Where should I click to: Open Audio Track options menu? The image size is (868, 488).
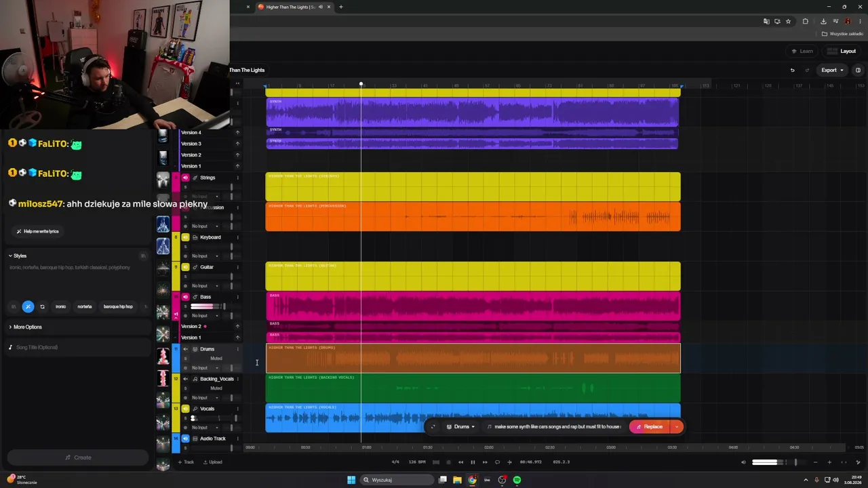tap(237, 439)
